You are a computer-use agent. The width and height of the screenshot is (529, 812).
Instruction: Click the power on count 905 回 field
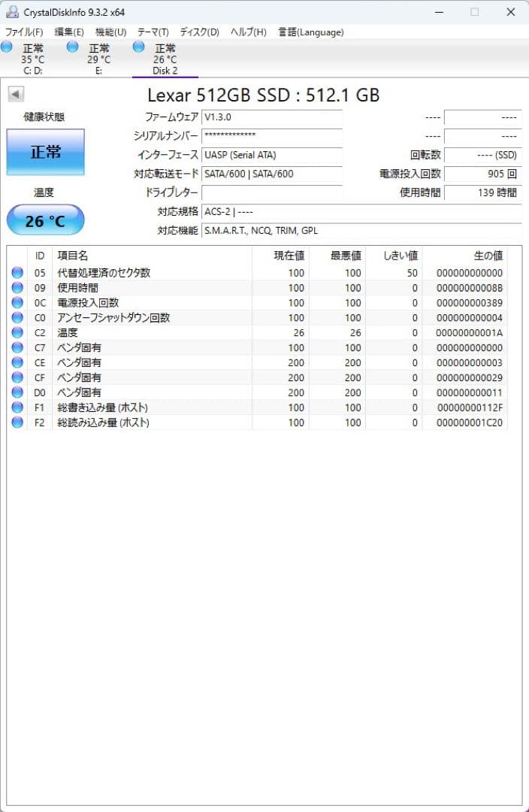tap(483, 174)
